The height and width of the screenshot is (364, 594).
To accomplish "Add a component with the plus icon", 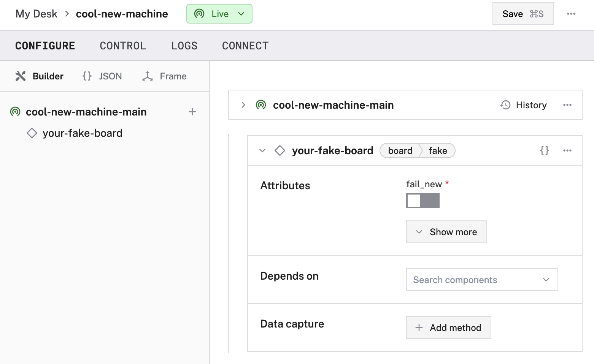I will (x=192, y=112).
